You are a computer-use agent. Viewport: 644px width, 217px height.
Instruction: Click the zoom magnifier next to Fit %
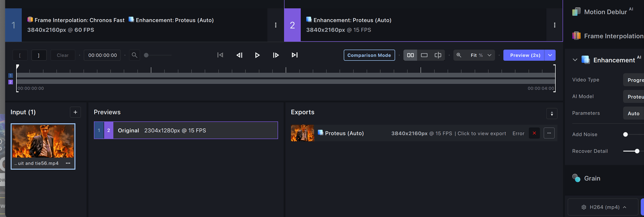[x=459, y=55]
